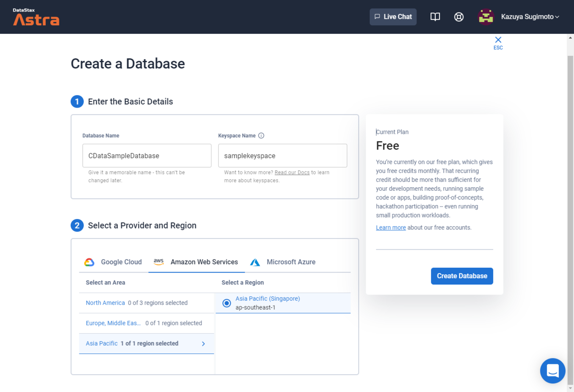Click the Live Chat button
This screenshot has height=392, width=574.
point(393,17)
